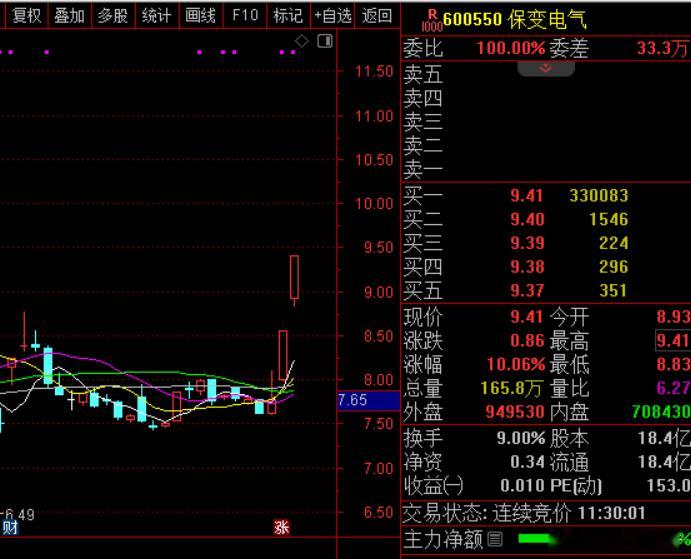The image size is (691, 559).
Task: Click the 财 marker at chart bottom
Action: [10, 527]
